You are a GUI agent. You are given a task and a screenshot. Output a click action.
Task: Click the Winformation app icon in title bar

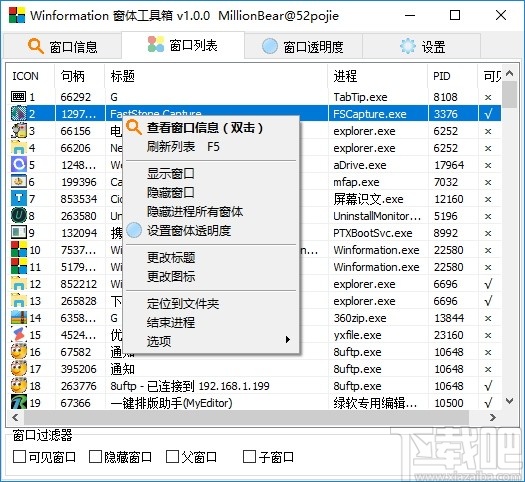[x=17, y=15]
